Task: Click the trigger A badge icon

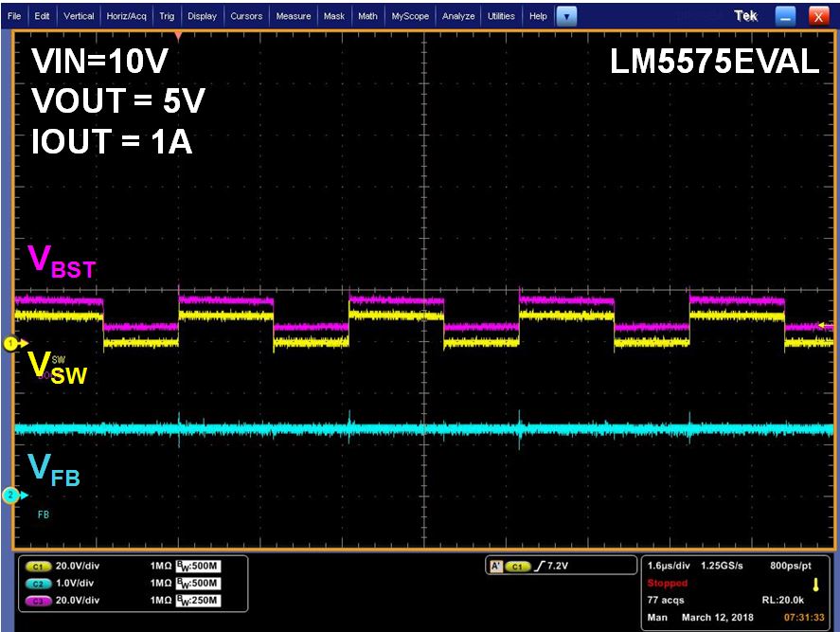Action: click(x=496, y=566)
